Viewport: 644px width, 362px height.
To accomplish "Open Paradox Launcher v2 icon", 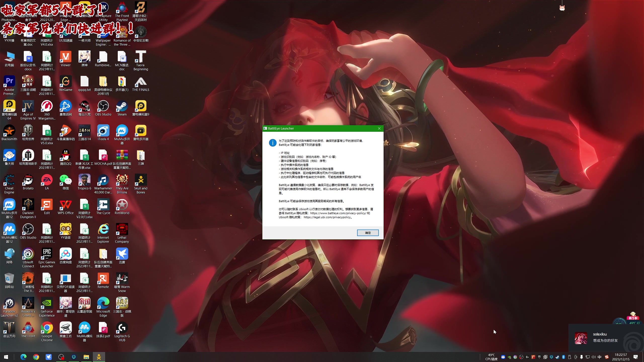I will [9, 307].
